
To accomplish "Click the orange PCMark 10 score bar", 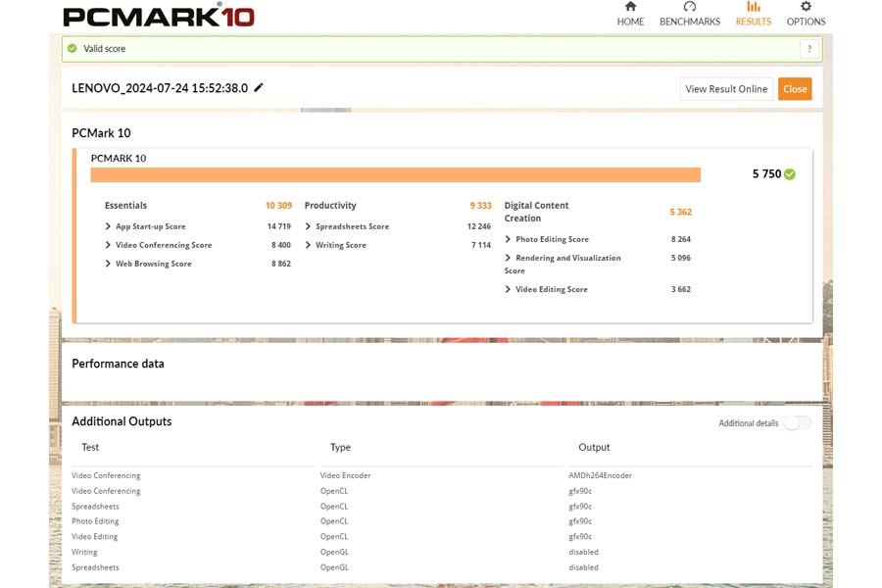I will click(396, 174).
